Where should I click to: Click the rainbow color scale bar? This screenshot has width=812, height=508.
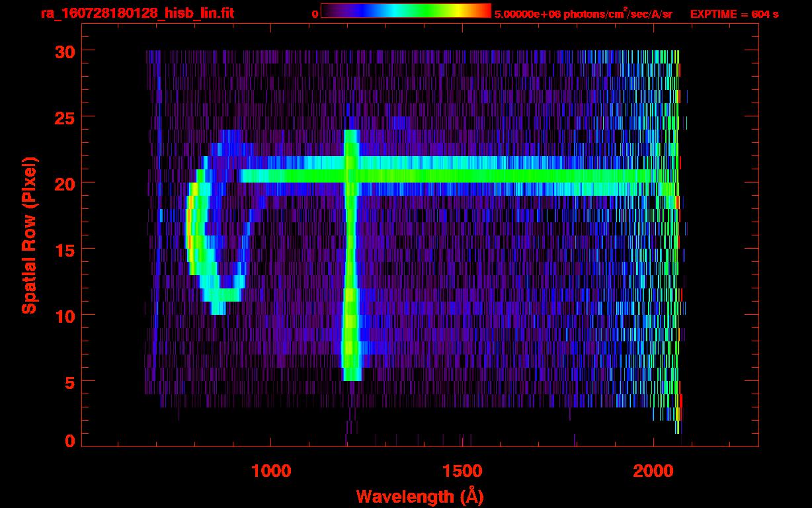click(406, 11)
